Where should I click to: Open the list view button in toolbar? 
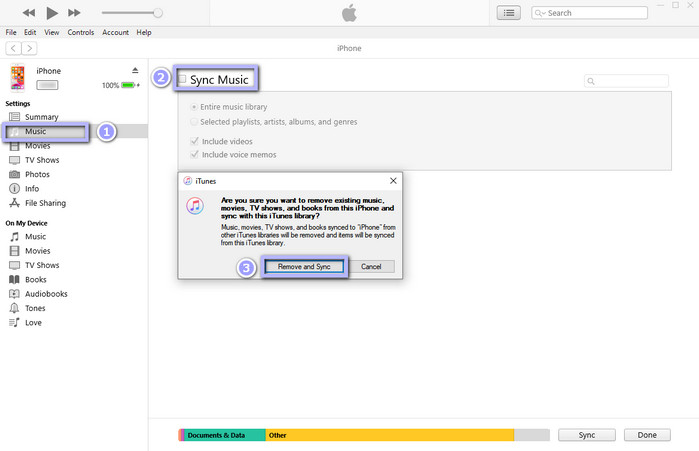[508, 13]
